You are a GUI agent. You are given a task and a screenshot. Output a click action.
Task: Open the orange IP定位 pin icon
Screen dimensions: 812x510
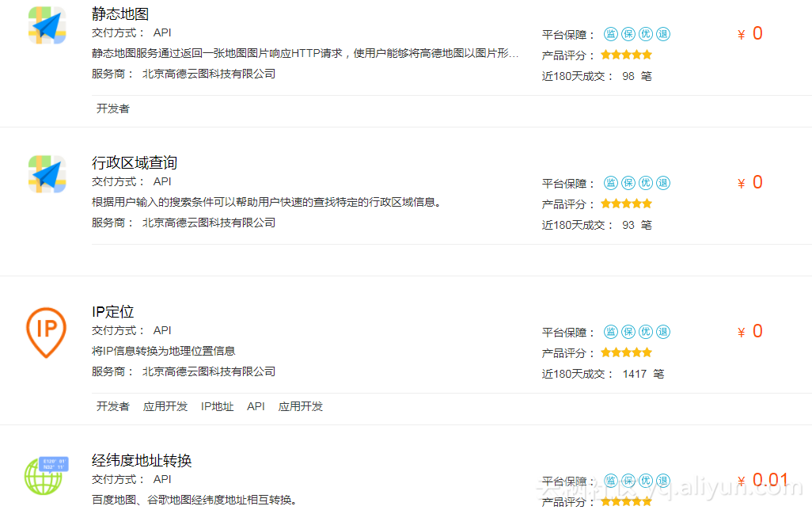[46, 333]
